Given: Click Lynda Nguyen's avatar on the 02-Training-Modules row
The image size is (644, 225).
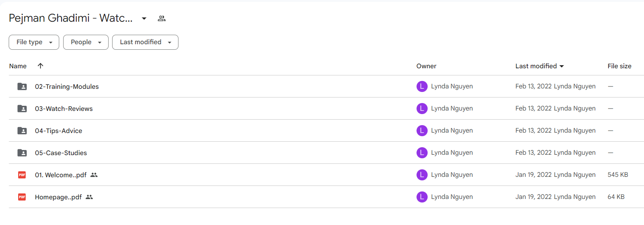Looking at the screenshot, I should coord(422,86).
